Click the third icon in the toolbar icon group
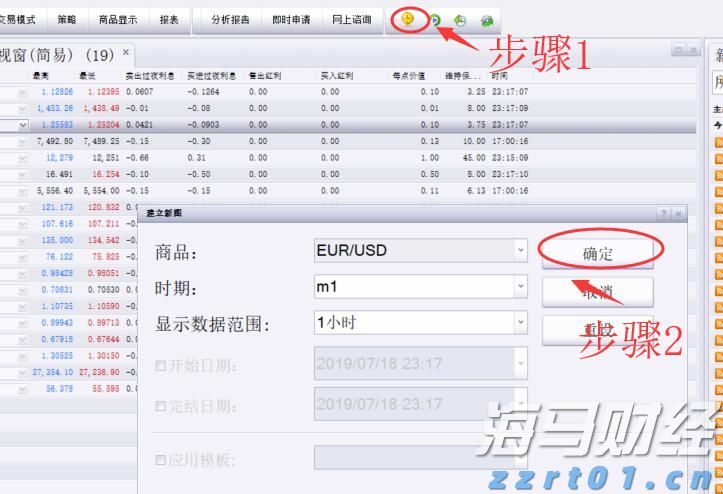723x494 pixels. [x=460, y=20]
